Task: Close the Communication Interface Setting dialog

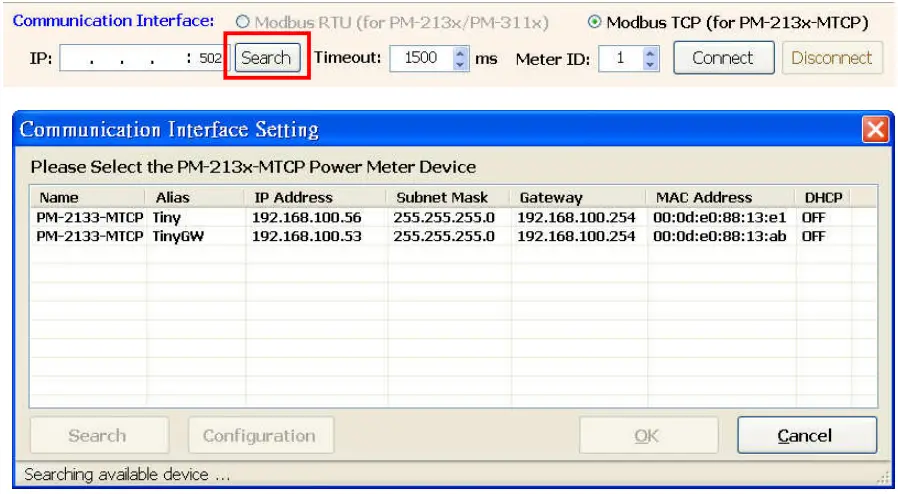Action: click(875, 129)
